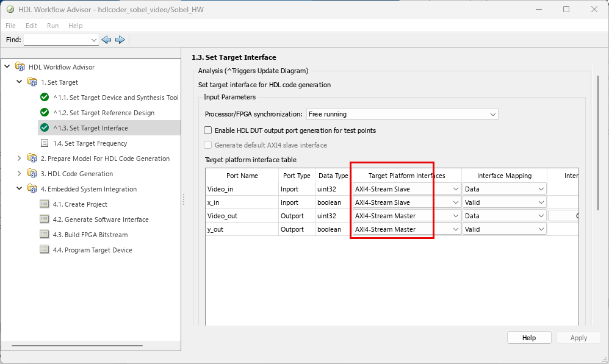Click the Find previous arrow icon
609x364 pixels.
(x=107, y=40)
